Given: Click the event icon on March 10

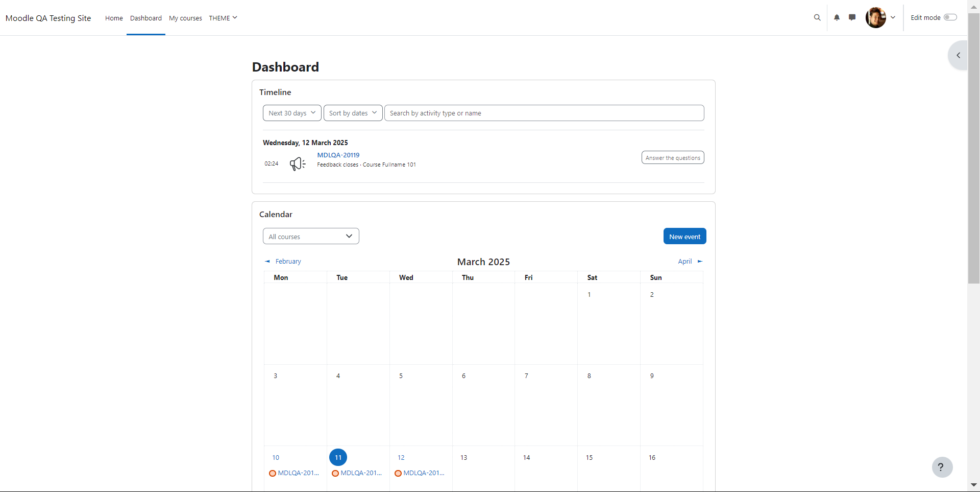Looking at the screenshot, I should coord(273,473).
